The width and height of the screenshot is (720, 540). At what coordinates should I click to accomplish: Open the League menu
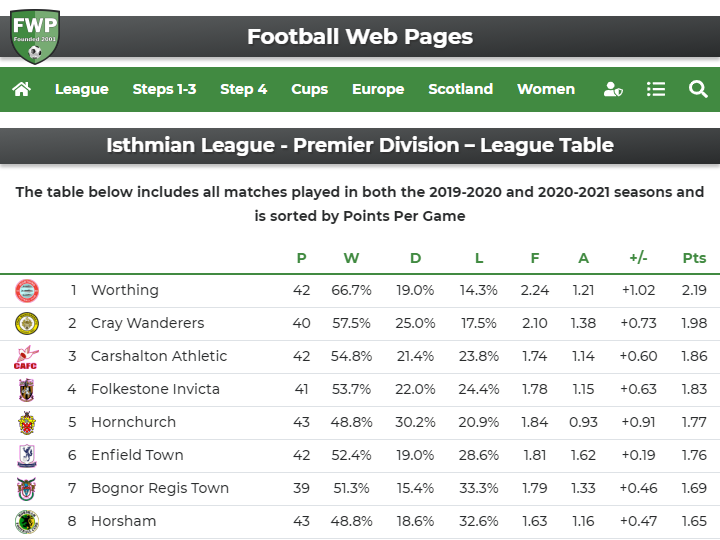[82, 89]
